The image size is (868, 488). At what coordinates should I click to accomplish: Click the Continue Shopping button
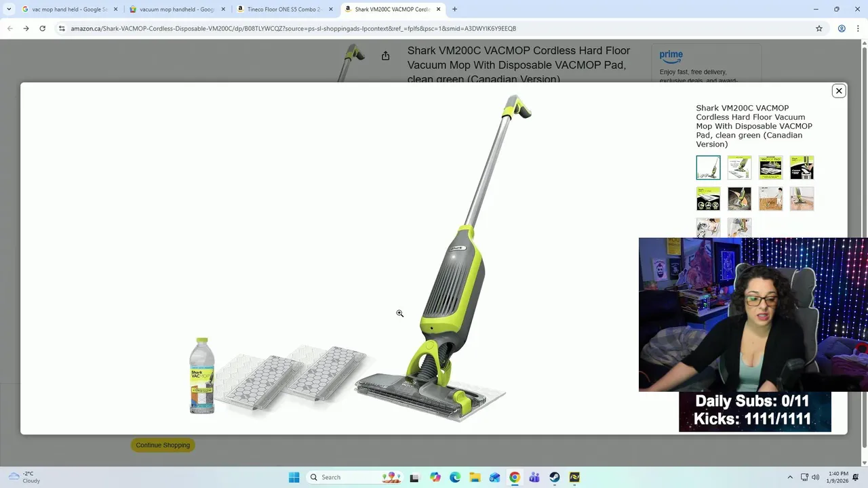[x=163, y=445]
